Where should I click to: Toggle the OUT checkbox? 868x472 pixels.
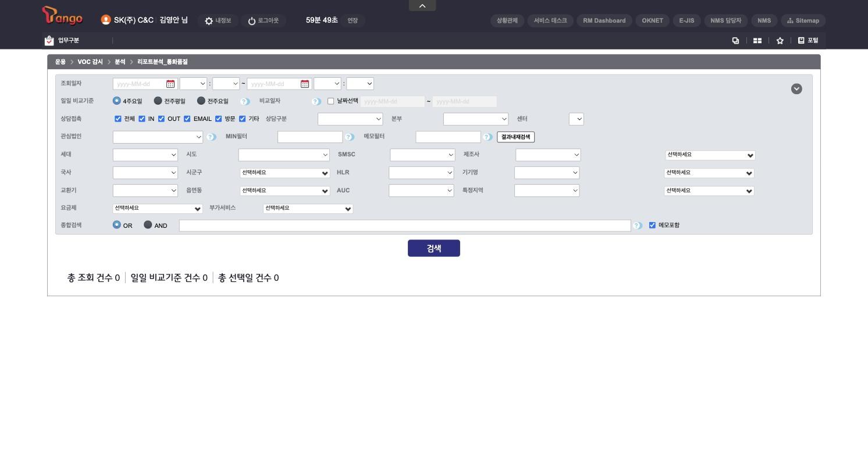[162, 119]
